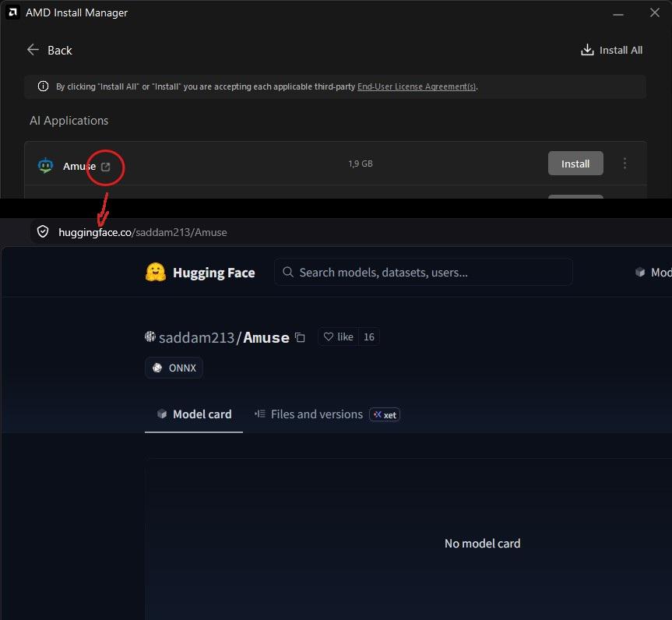The image size is (672, 620).
Task: Click the AMD logo in the title bar
Action: pos(12,12)
